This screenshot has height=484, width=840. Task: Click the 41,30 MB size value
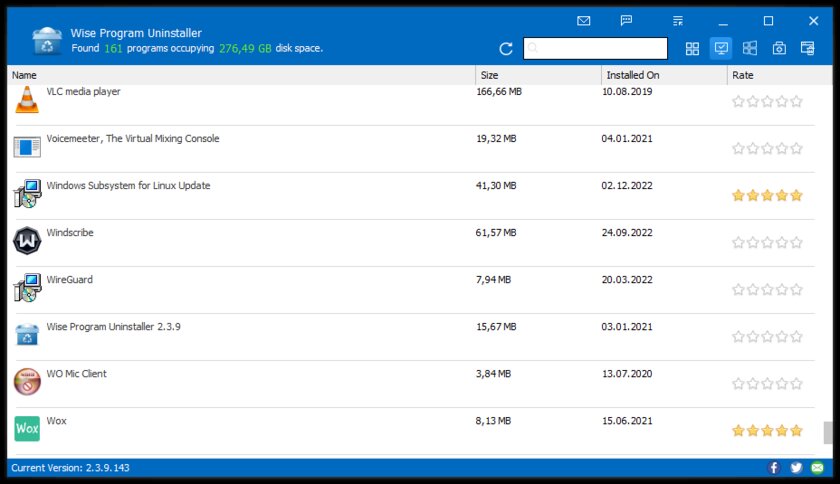tap(496, 185)
